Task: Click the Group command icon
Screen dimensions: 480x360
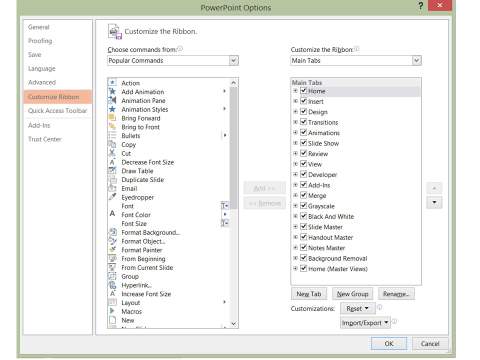Action: 112,276
